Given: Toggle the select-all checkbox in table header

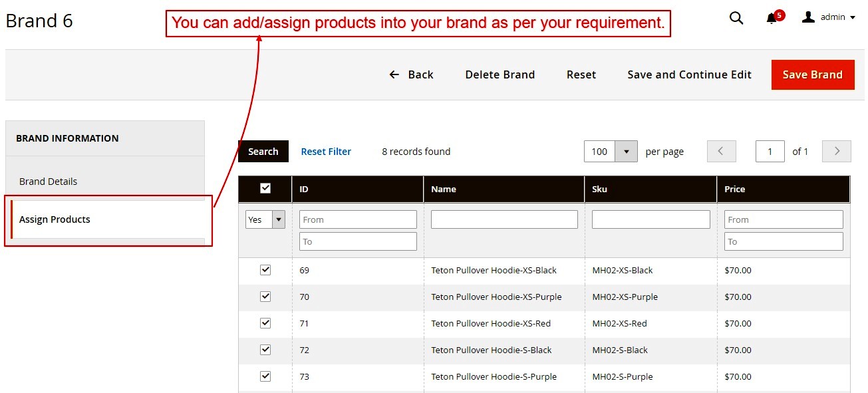Looking at the screenshot, I should coord(265,189).
